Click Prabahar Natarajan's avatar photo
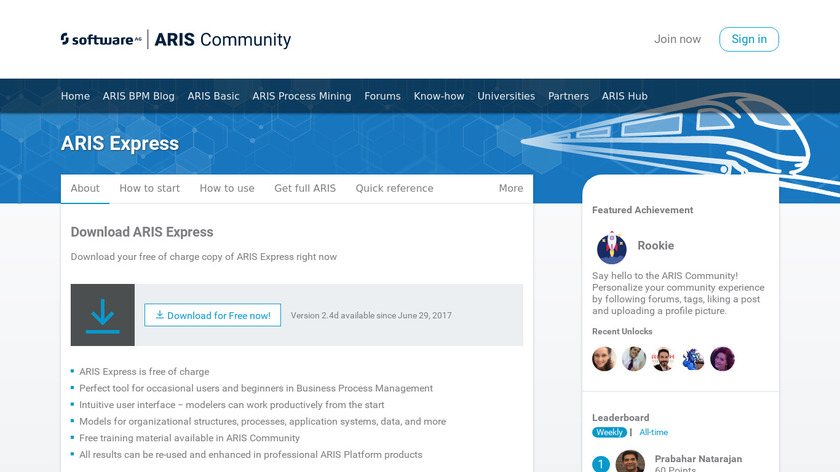840x472 pixels. [x=630, y=461]
